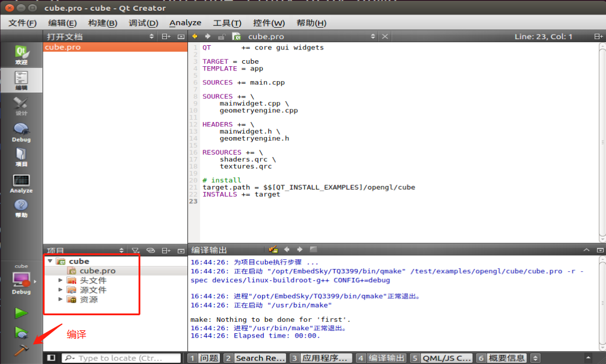606x364 pixels.
Task: Switch to Debug mode in sidebar
Action: [x=21, y=132]
